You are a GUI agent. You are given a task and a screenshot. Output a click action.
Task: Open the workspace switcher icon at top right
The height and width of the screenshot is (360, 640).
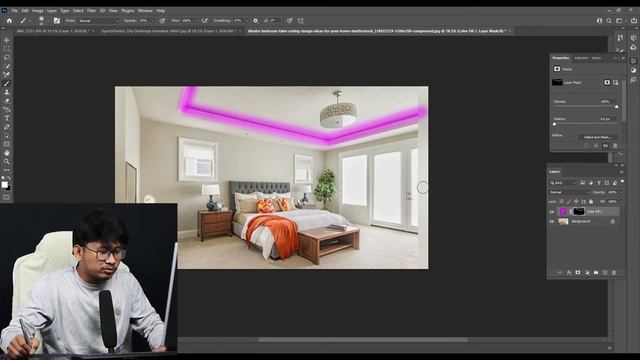[x=619, y=20]
